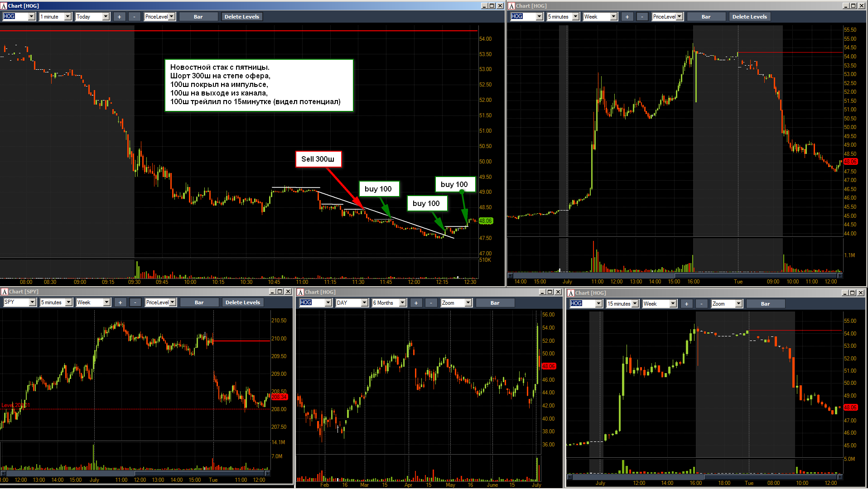
Task: Click green 48.06 price label on 1 minute chart
Action: click(486, 221)
